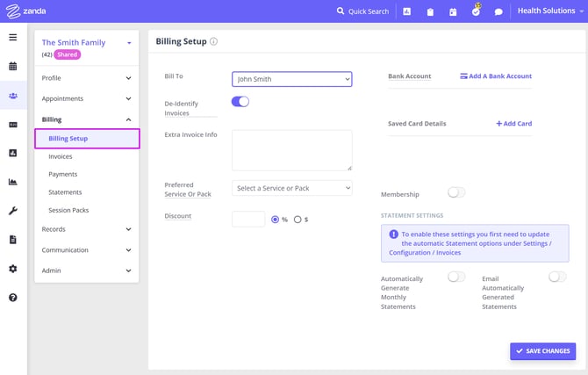The height and width of the screenshot is (375, 588).
Task: Open the settings gear in left sidebar
Action: [x=13, y=269]
